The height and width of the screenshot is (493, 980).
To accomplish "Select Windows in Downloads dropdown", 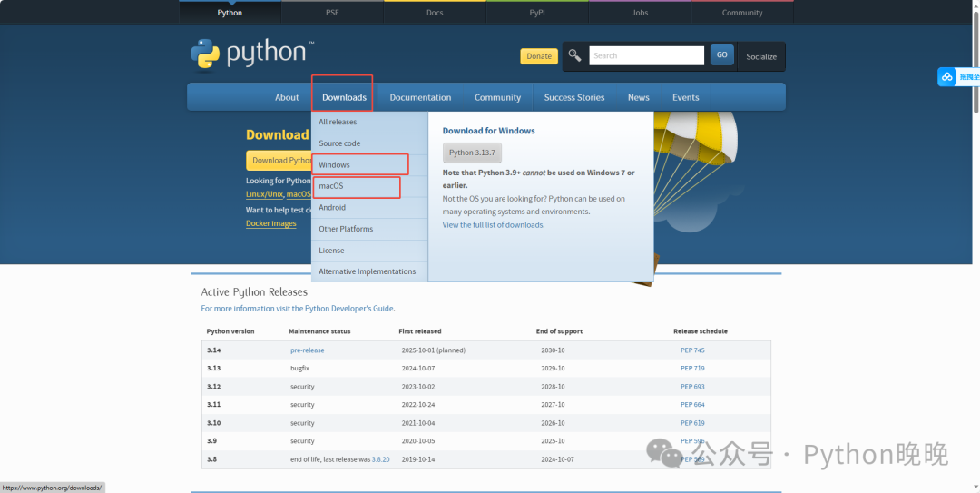I will [x=369, y=164].
